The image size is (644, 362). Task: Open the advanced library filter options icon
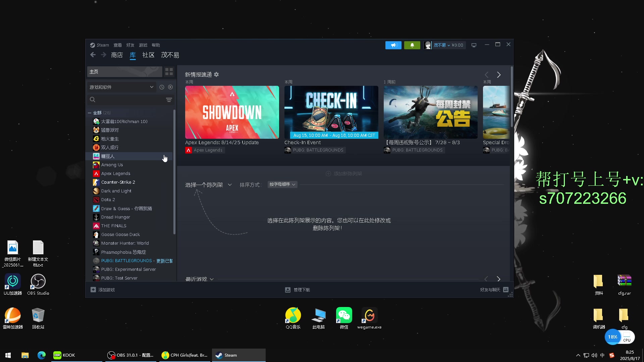tap(169, 100)
